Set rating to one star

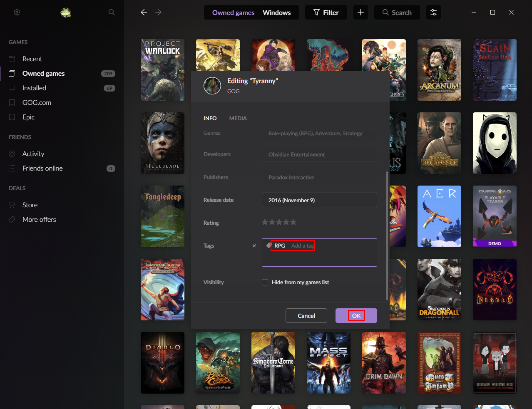265,222
